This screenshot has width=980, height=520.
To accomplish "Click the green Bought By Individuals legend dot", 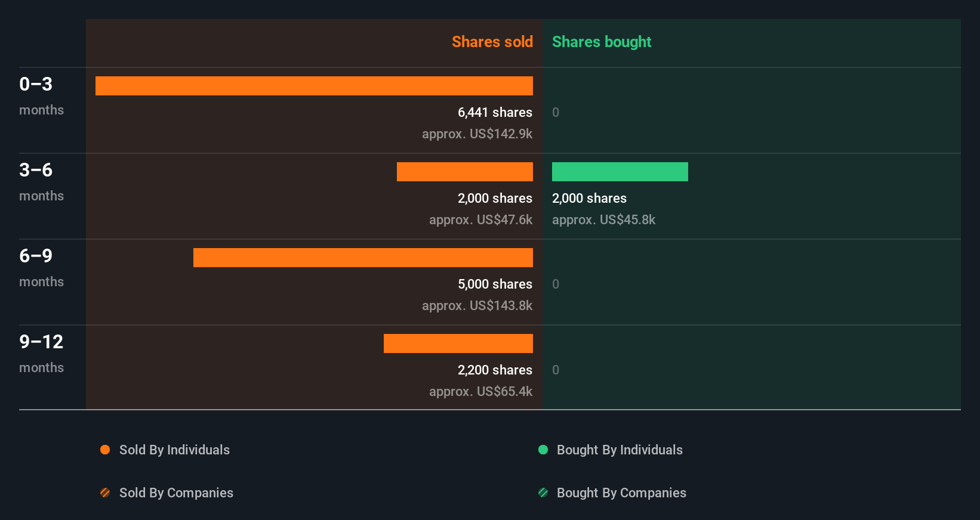I will (x=543, y=450).
